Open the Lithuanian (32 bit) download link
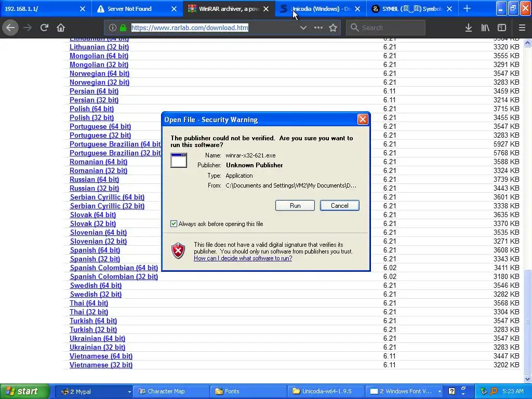The image size is (532, 399). click(99, 47)
